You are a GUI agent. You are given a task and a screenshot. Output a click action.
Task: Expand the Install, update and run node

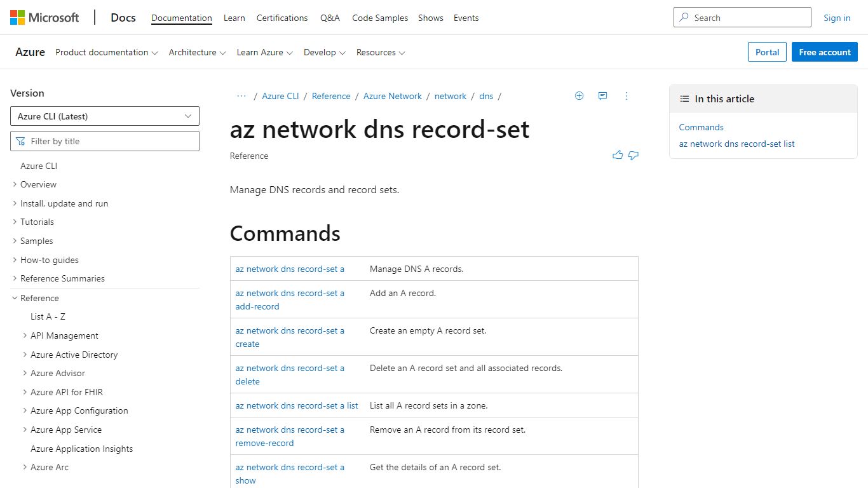click(15, 203)
